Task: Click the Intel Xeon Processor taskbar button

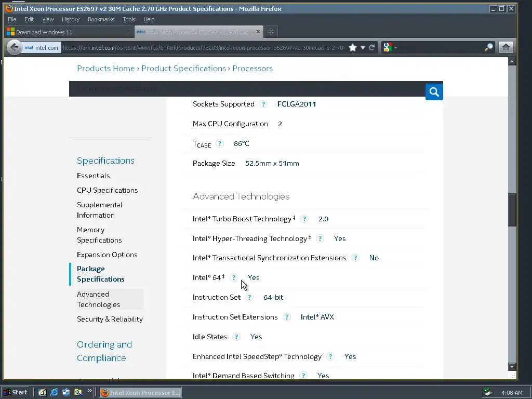Action: (x=141, y=393)
